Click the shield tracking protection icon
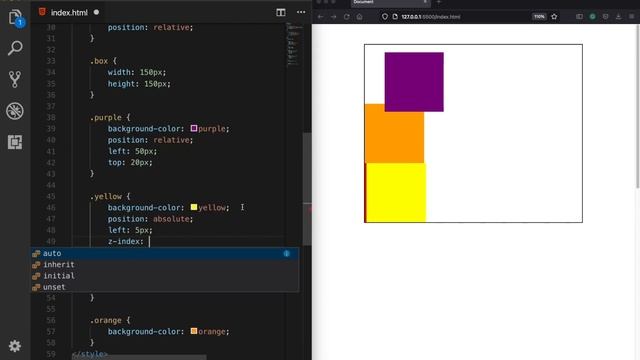This screenshot has width=640, height=360. [x=384, y=17]
